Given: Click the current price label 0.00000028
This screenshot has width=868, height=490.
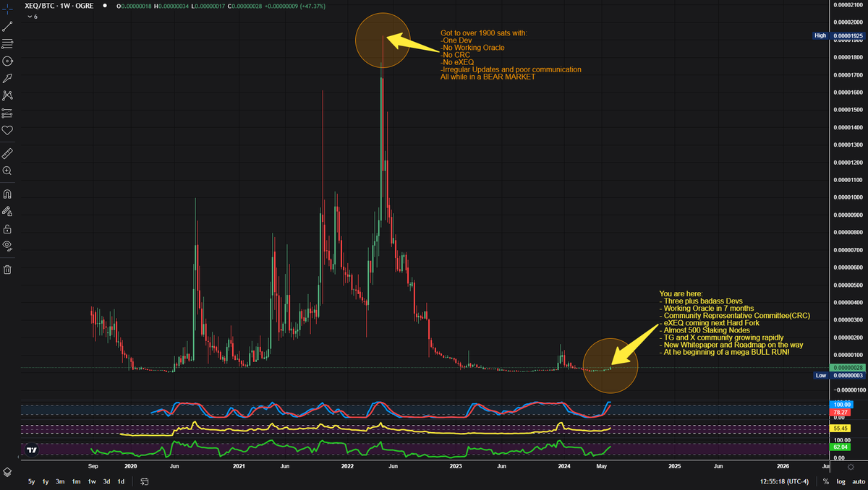Looking at the screenshot, I should [x=848, y=368].
